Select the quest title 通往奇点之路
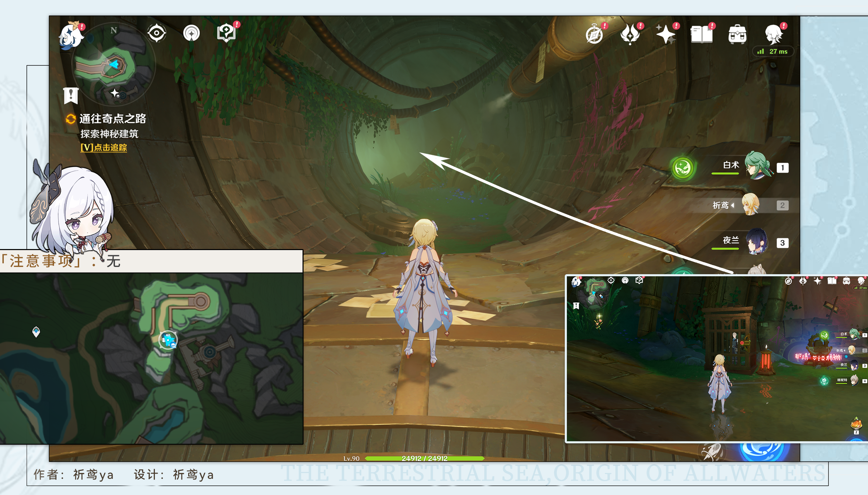The width and height of the screenshot is (868, 495). click(x=113, y=119)
